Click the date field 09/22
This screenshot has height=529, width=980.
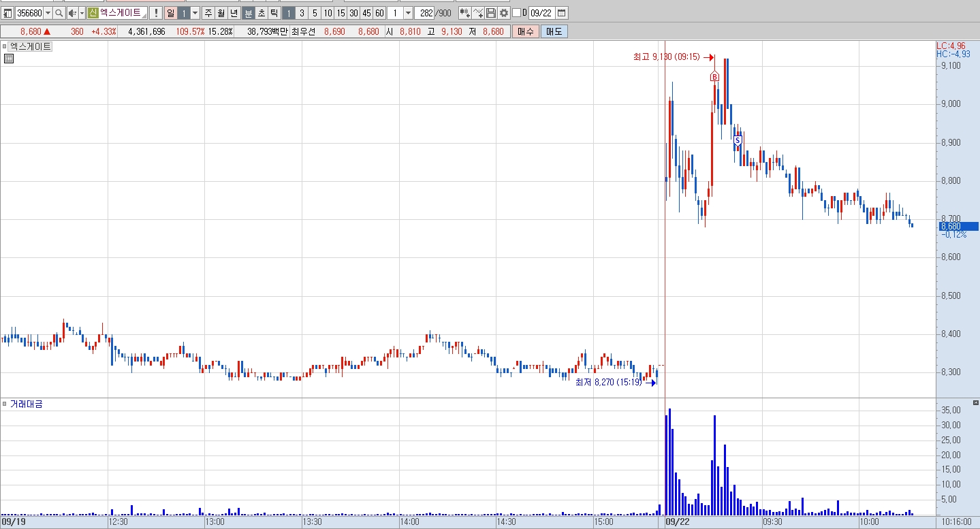point(541,13)
